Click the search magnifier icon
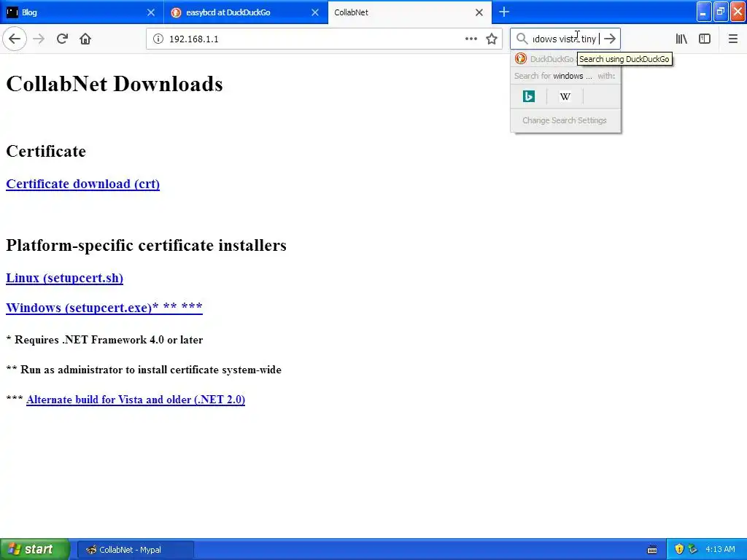The image size is (747, 560). [x=522, y=39]
